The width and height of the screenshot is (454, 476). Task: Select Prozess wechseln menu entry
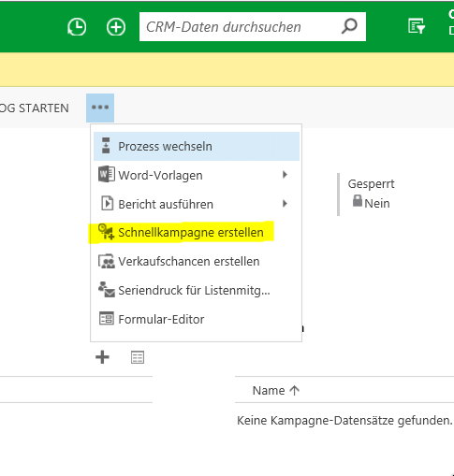[197, 146]
